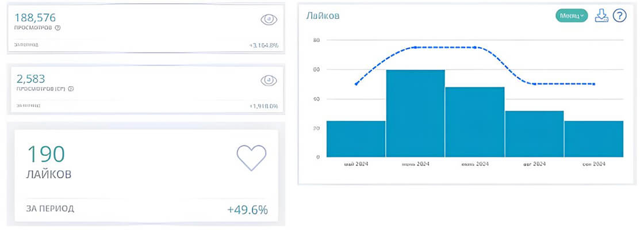Click the eye icon on the 188,576 views card
This screenshot has width=644, height=234.
click(x=269, y=20)
